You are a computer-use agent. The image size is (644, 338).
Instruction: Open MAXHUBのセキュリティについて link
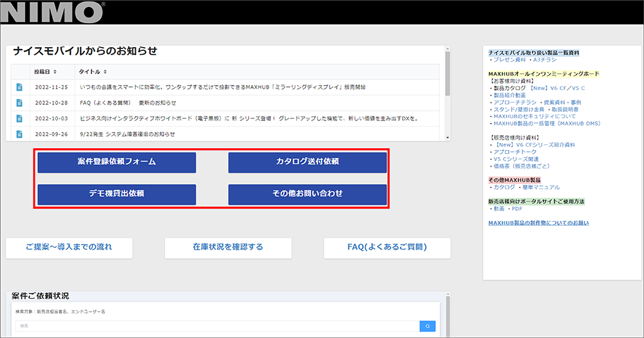pyautogui.click(x=535, y=117)
